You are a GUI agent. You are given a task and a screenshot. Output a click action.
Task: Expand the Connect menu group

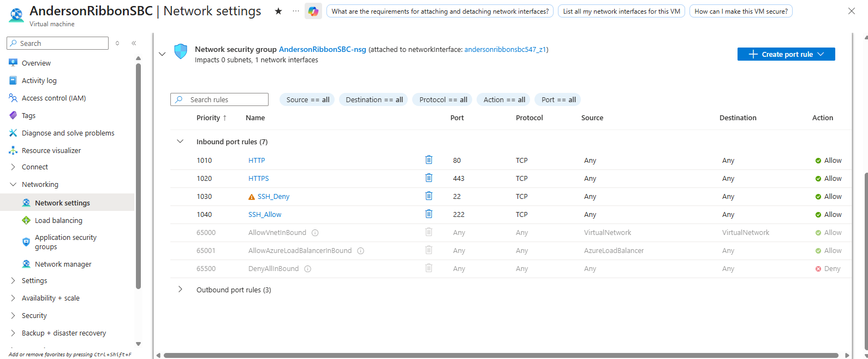point(13,167)
